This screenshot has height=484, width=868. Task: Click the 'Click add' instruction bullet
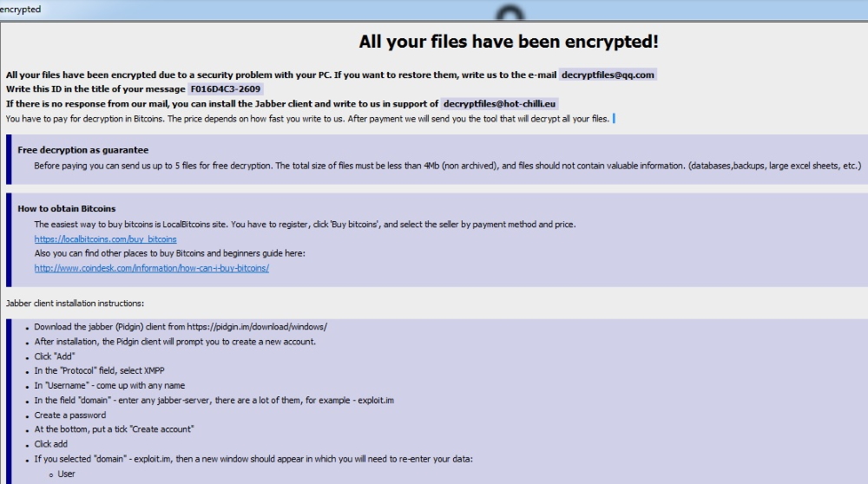pos(51,444)
